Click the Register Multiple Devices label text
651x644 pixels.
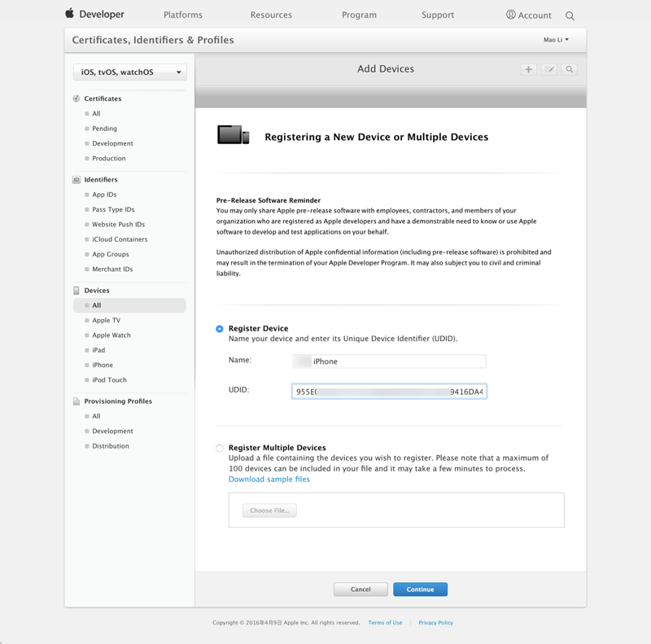click(x=277, y=448)
